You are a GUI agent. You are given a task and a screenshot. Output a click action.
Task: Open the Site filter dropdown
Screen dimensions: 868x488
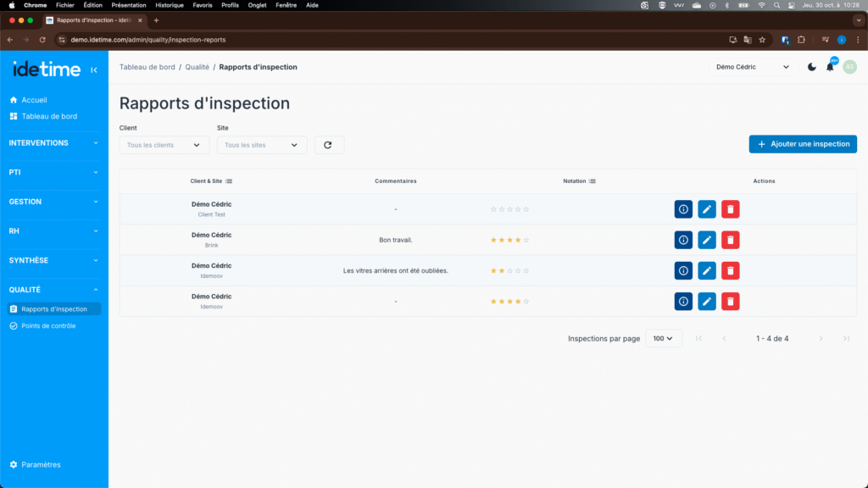pyautogui.click(x=262, y=145)
